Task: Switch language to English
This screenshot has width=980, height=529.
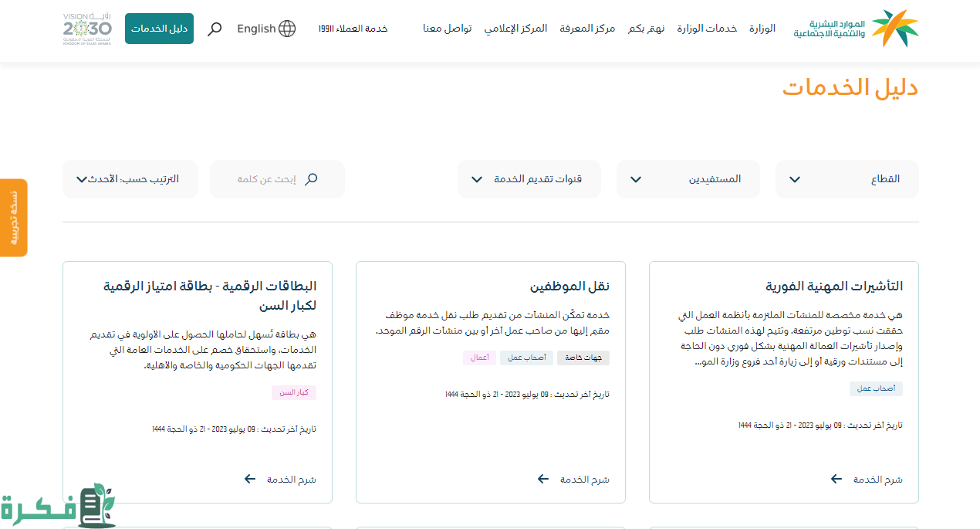Action: coord(256,29)
